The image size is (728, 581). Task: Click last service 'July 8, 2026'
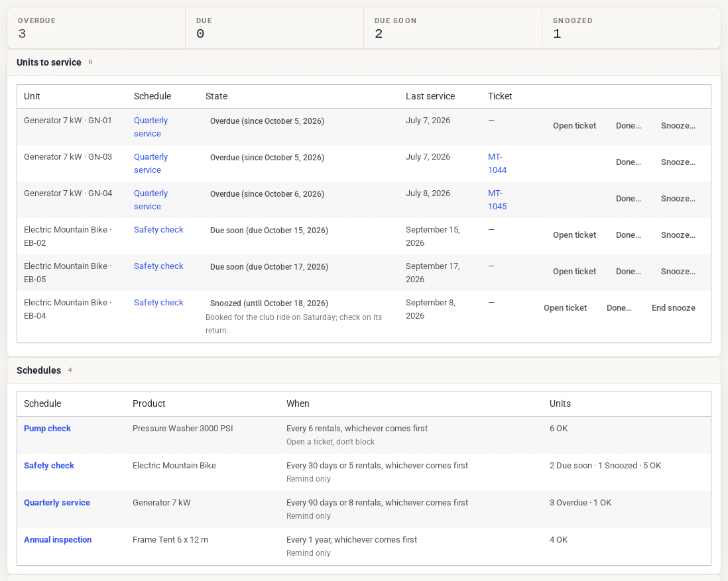click(x=428, y=193)
